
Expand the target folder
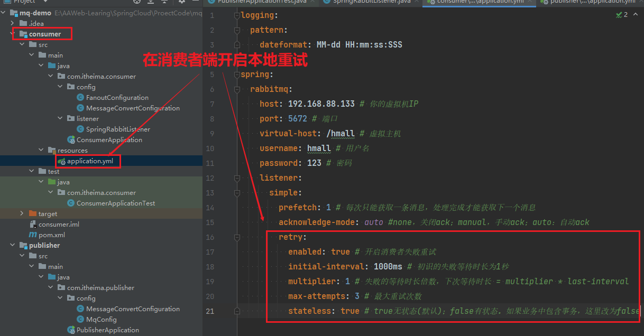tap(22, 213)
